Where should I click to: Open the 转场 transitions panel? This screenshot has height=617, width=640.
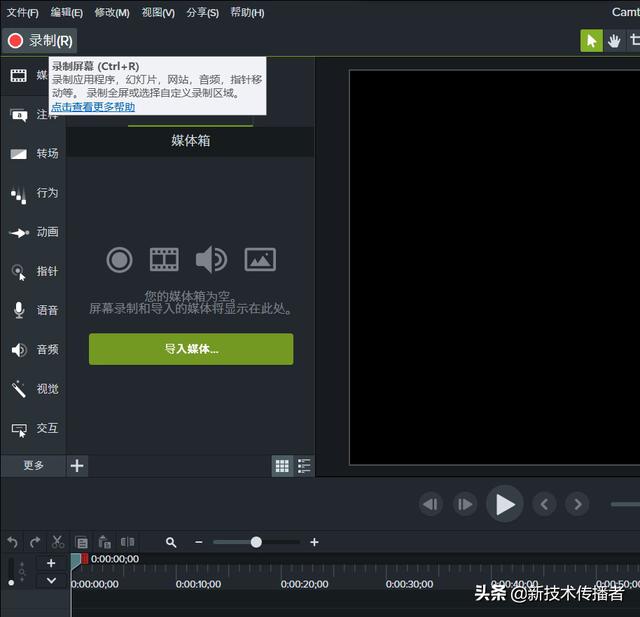[34, 154]
